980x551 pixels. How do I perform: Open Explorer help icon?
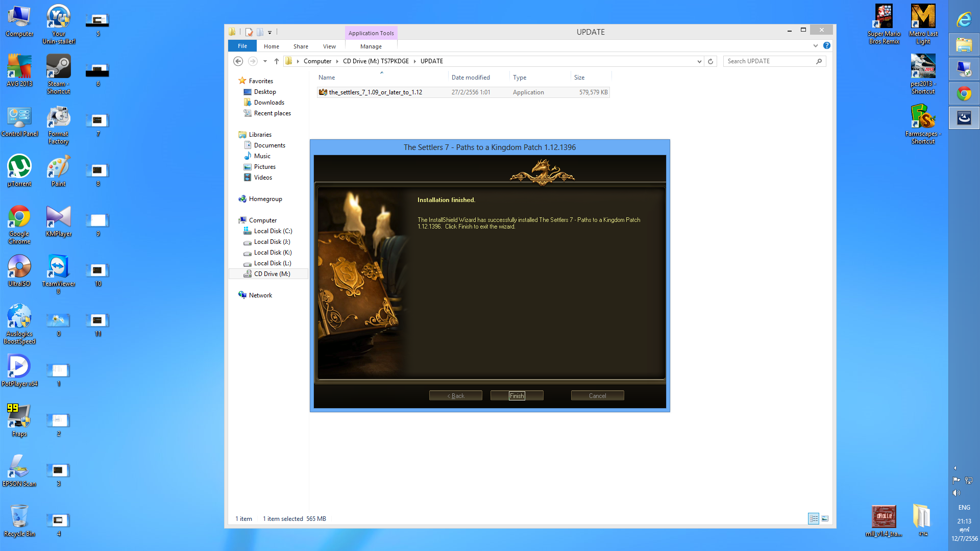[827, 46]
